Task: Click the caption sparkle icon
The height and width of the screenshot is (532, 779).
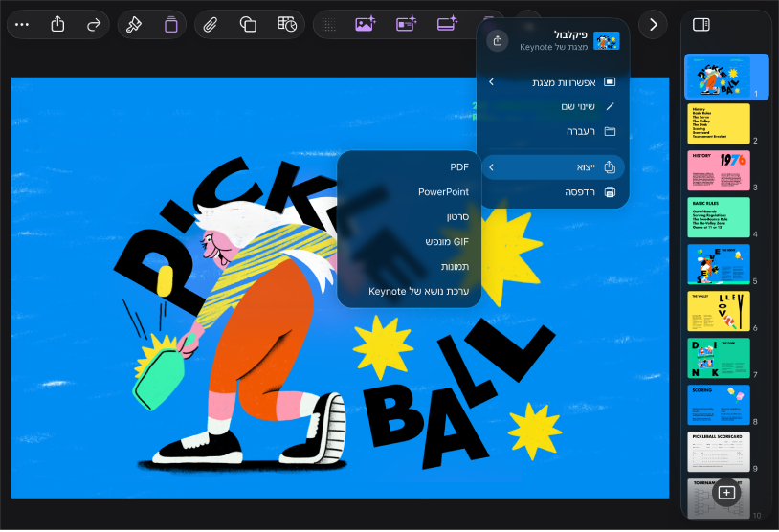Action: (447, 24)
